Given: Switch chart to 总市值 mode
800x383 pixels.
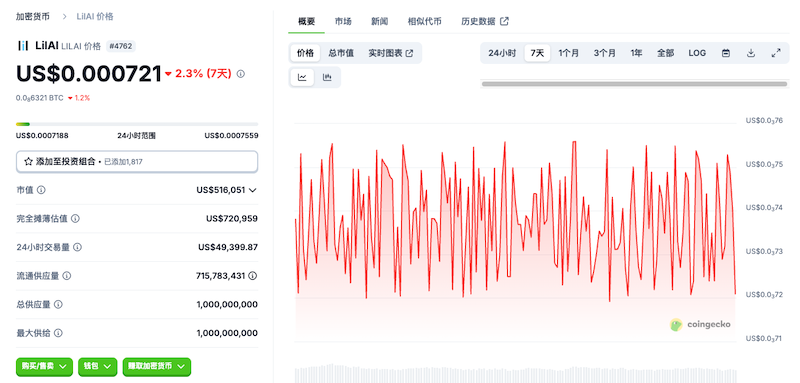Looking at the screenshot, I should (x=341, y=53).
